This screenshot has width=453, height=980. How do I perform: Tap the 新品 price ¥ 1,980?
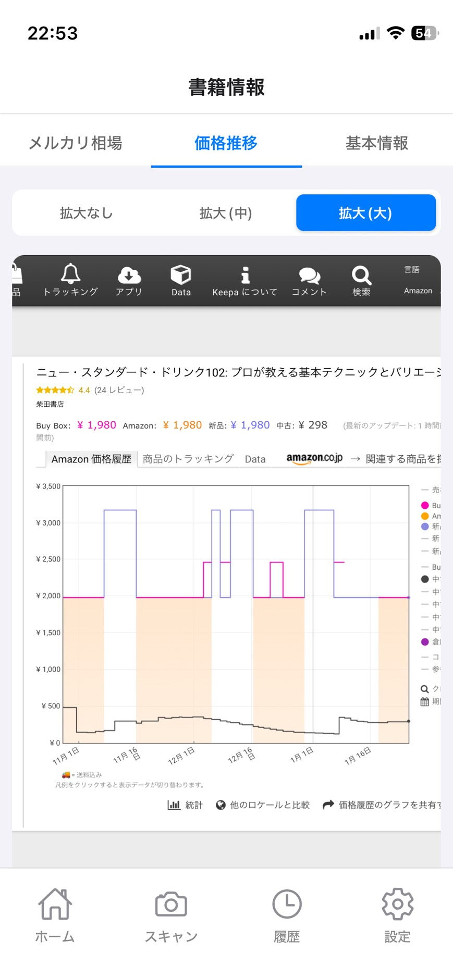coord(250,425)
